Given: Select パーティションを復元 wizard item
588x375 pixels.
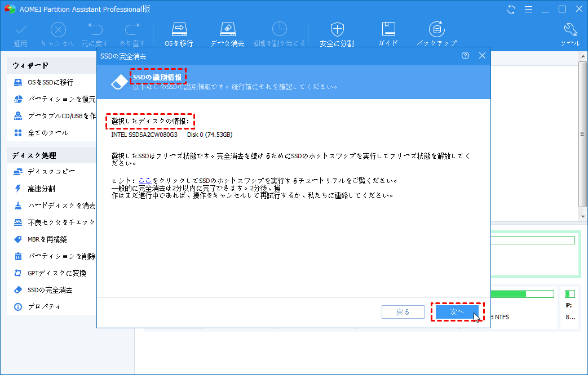Looking at the screenshot, I should tap(54, 99).
